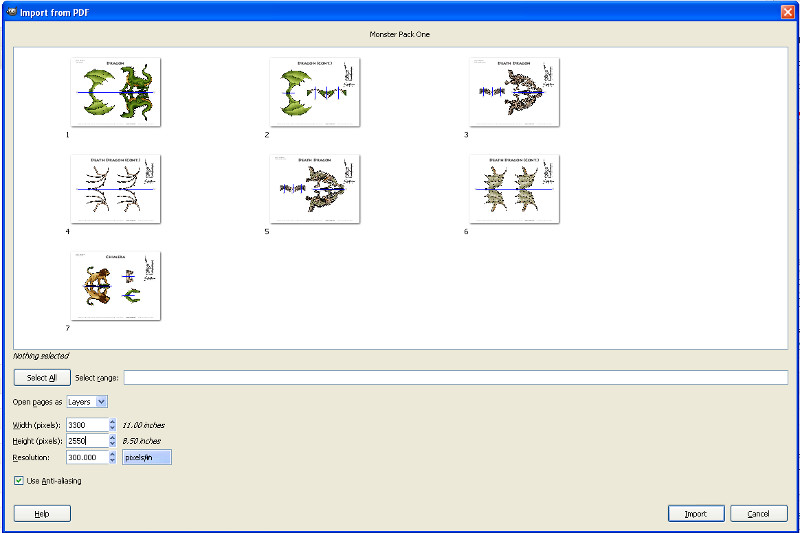
Task: Click the Resolution spinner arrows
Action: click(x=111, y=457)
